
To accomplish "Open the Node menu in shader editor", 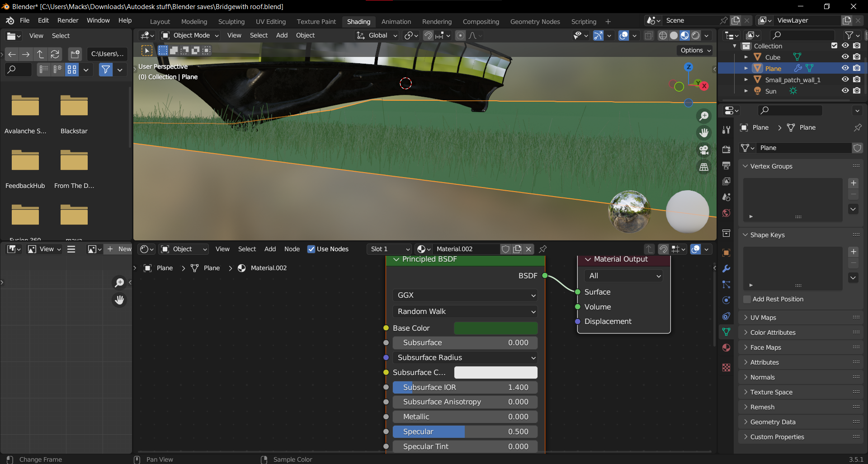I will click(292, 249).
